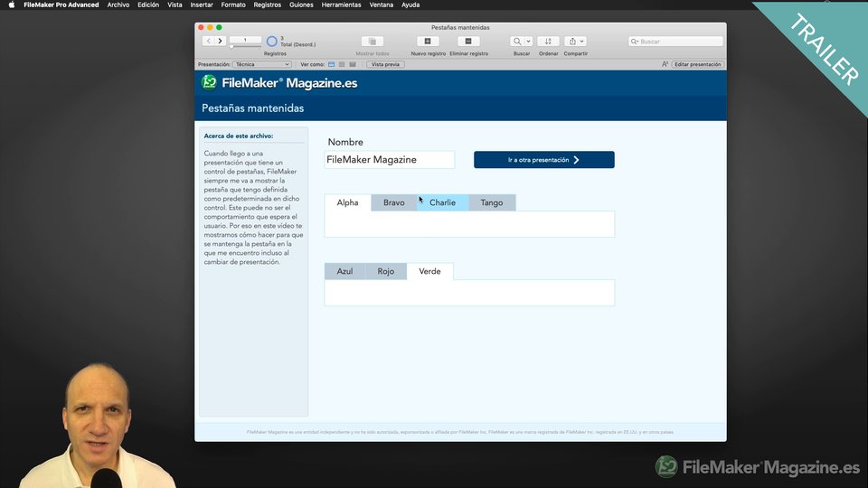Select the Rojo tab

pos(386,271)
